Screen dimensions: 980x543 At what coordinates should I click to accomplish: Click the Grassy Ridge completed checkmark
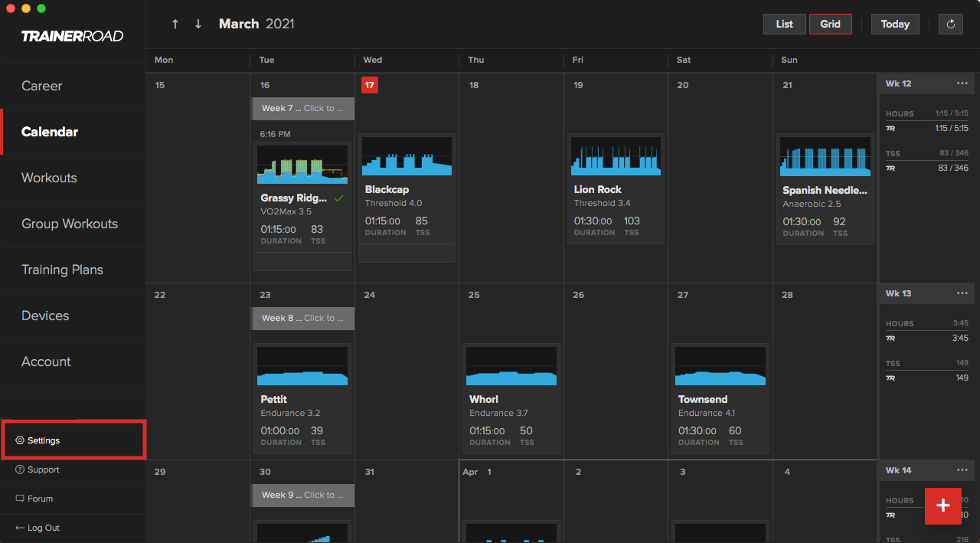339,198
